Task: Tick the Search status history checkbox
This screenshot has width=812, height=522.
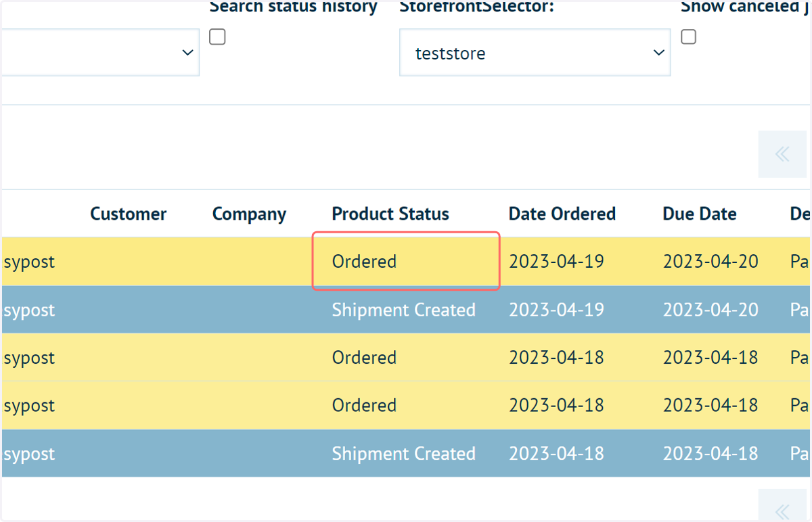Action: click(x=217, y=37)
